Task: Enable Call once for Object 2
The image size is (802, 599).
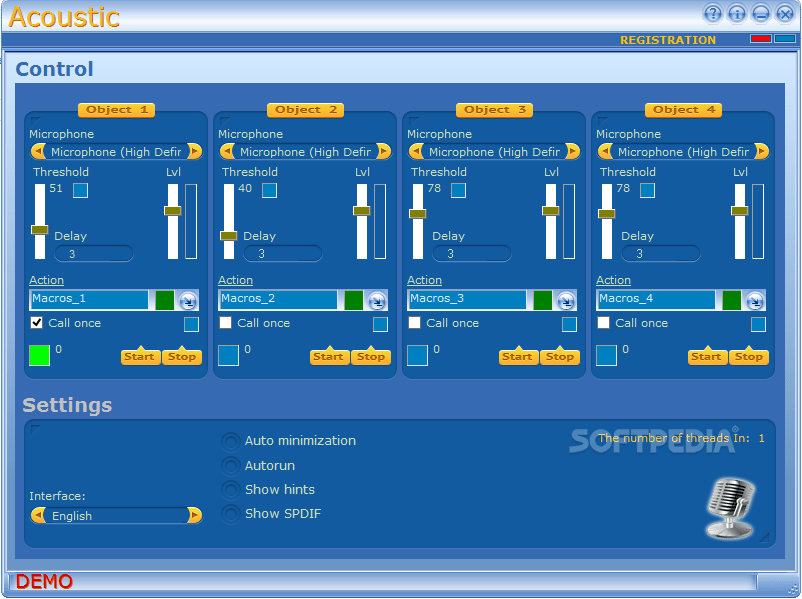Action: [x=226, y=323]
